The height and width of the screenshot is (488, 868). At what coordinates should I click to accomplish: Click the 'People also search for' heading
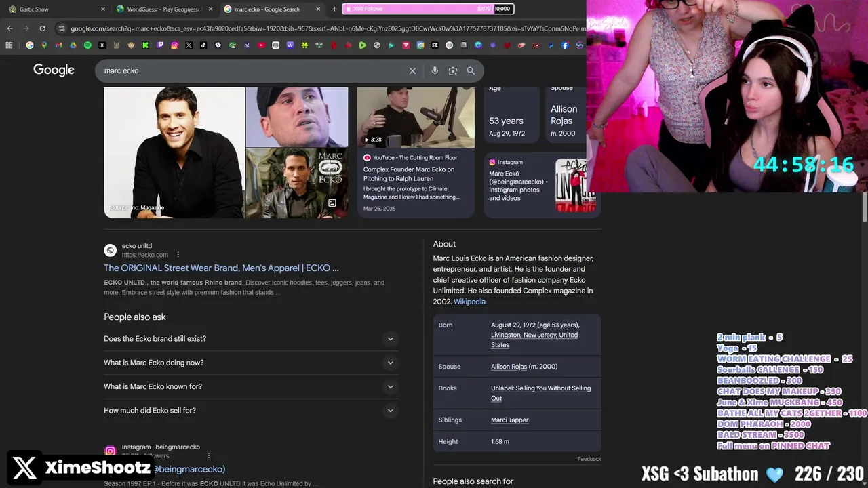[473, 481]
